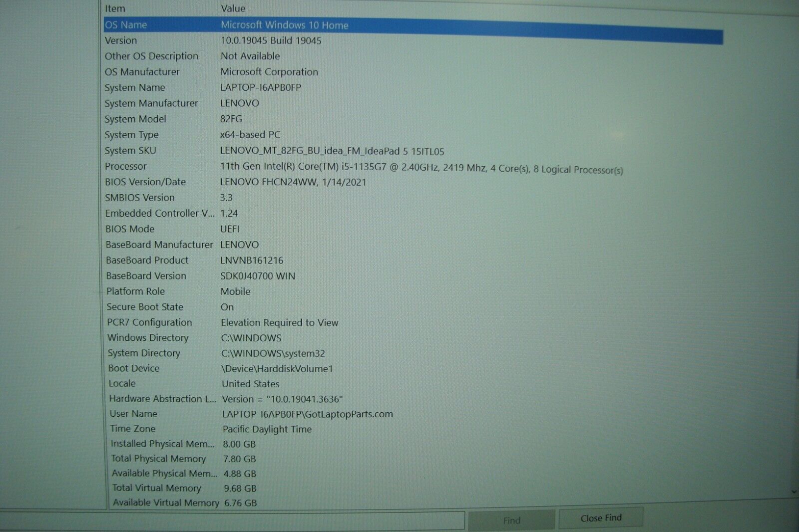This screenshot has width=799, height=532.
Task: Click the C:\WINDOWS value
Action: pyautogui.click(x=251, y=338)
